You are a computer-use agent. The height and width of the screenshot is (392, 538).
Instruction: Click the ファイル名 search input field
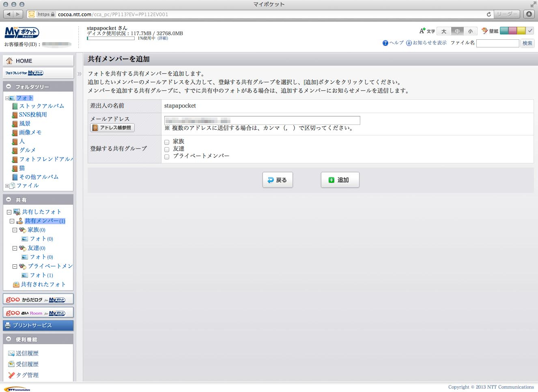[497, 43]
